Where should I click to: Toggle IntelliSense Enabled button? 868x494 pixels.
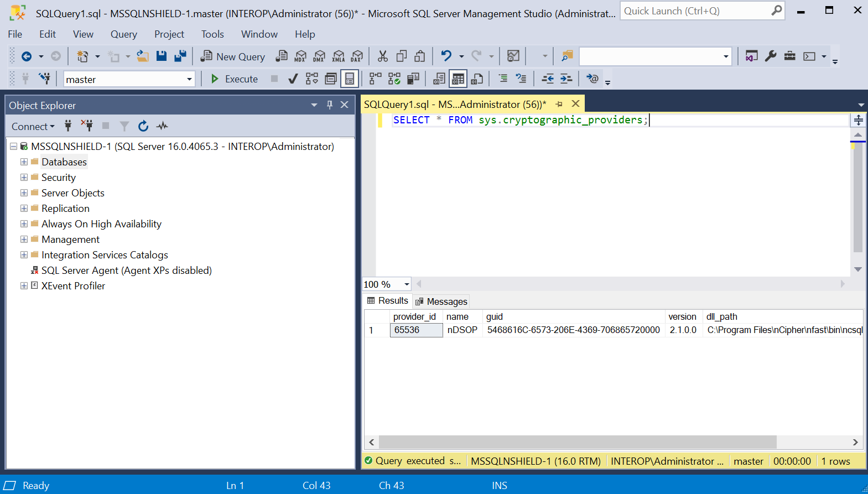tap(350, 79)
